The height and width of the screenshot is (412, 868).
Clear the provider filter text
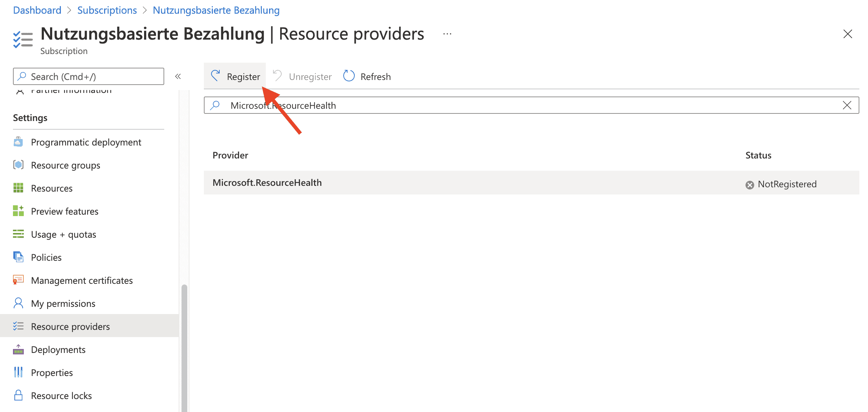point(847,105)
